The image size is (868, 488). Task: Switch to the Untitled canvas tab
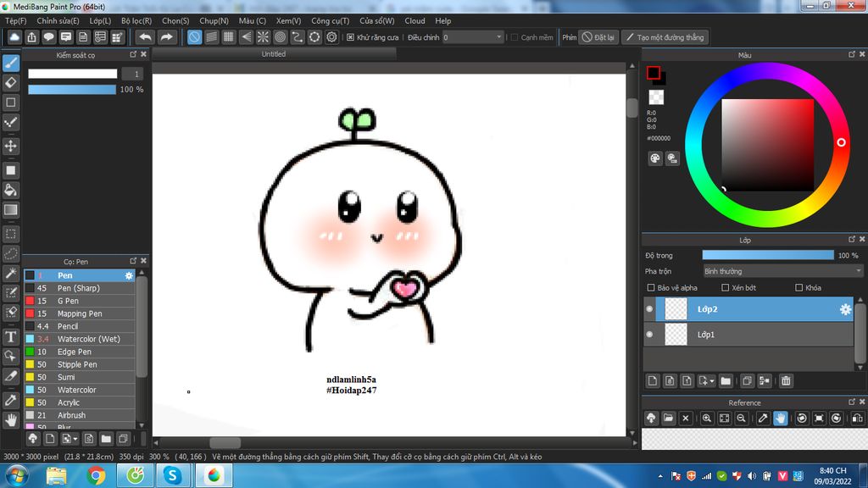(274, 54)
